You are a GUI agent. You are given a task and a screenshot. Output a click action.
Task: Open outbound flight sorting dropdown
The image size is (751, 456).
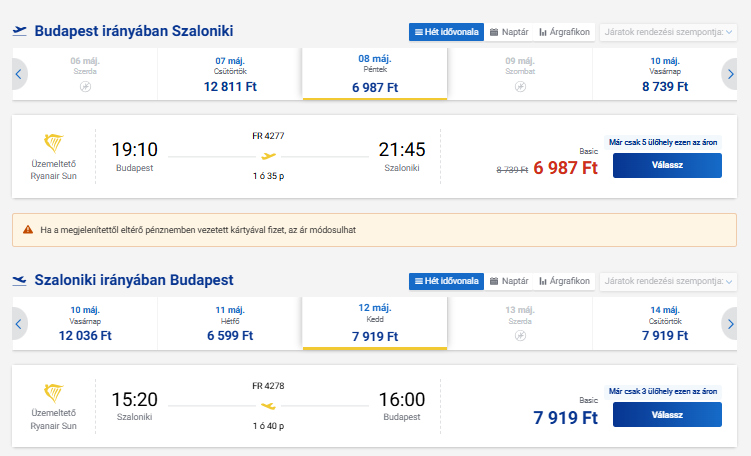coord(667,32)
